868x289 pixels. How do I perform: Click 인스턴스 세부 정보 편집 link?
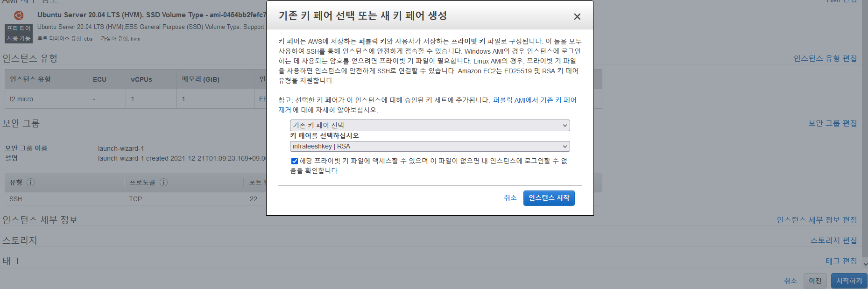817,220
